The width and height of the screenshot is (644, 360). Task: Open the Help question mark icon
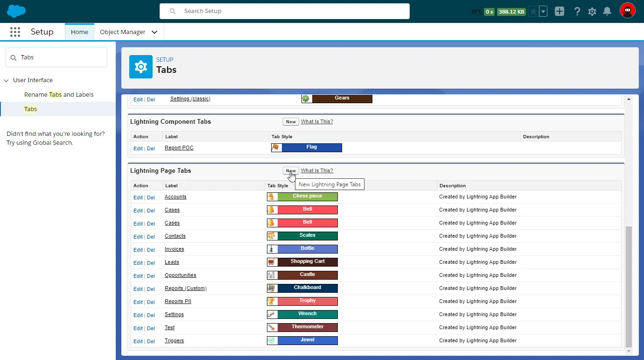577,12
